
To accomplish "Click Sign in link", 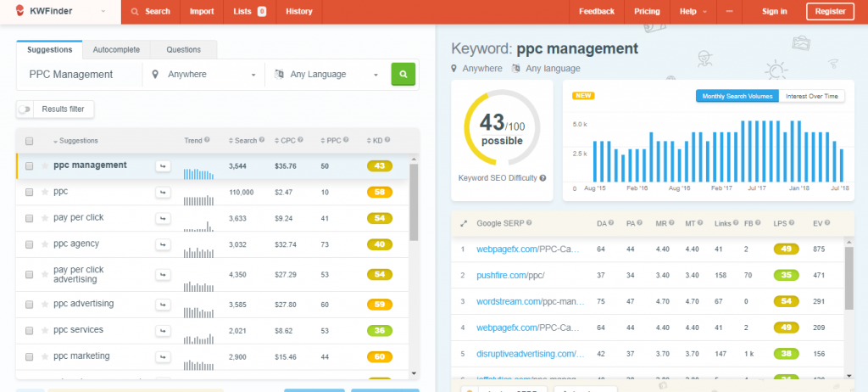I will (775, 11).
